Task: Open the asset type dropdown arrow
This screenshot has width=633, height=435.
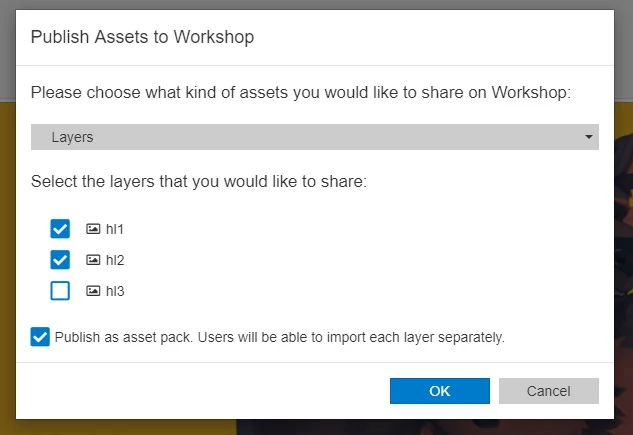Action: (x=589, y=137)
